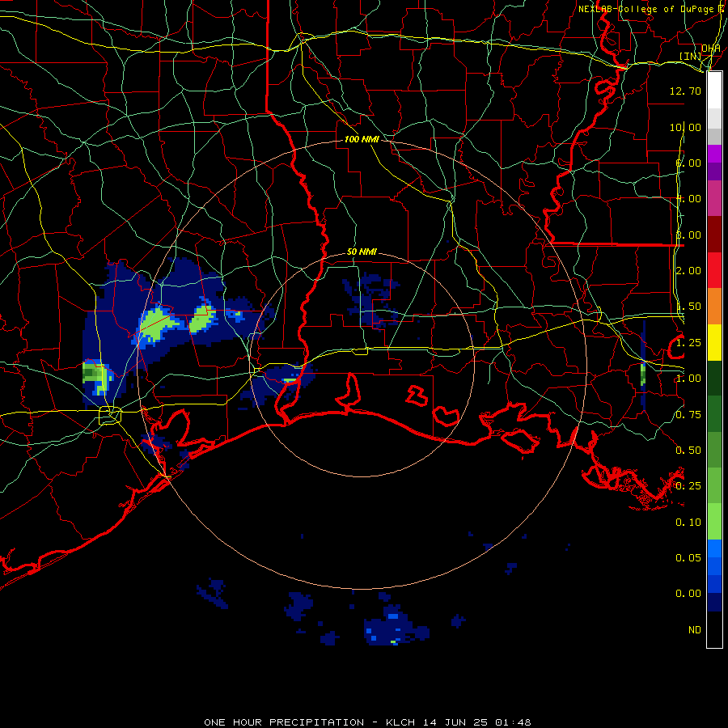Select the 12.70 legend value
Image resolution: width=728 pixels, height=728 pixels.
[x=685, y=91]
